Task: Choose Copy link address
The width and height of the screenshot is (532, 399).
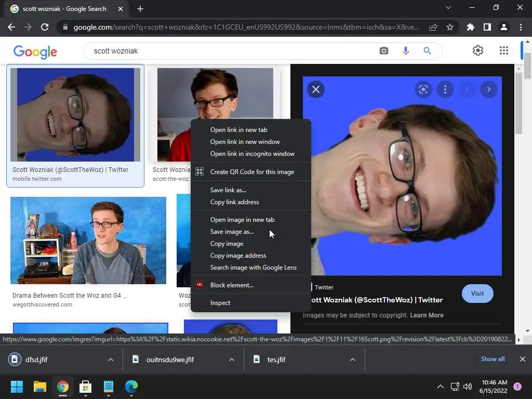Action: pyautogui.click(x=251, y=202)
